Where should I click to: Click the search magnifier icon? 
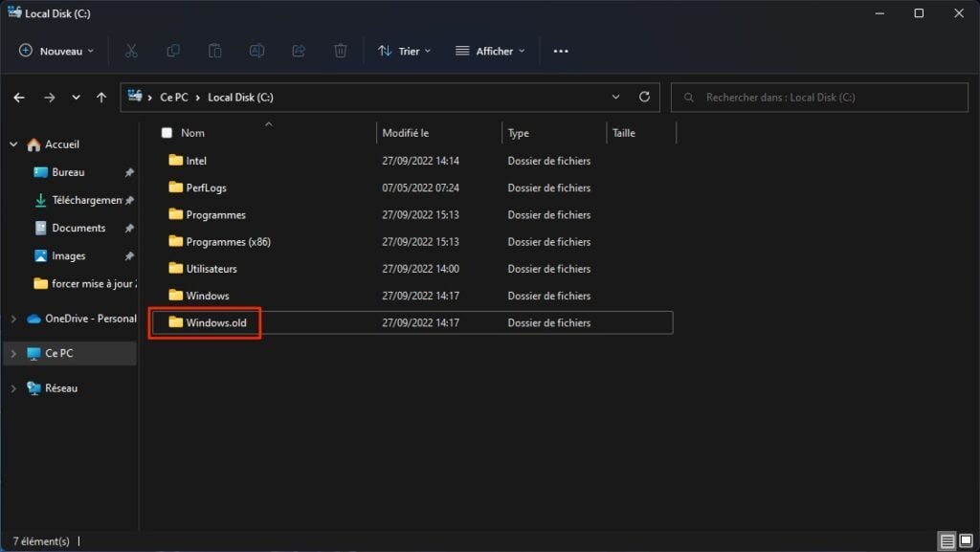pyautogui.click(x=689, y=98)
